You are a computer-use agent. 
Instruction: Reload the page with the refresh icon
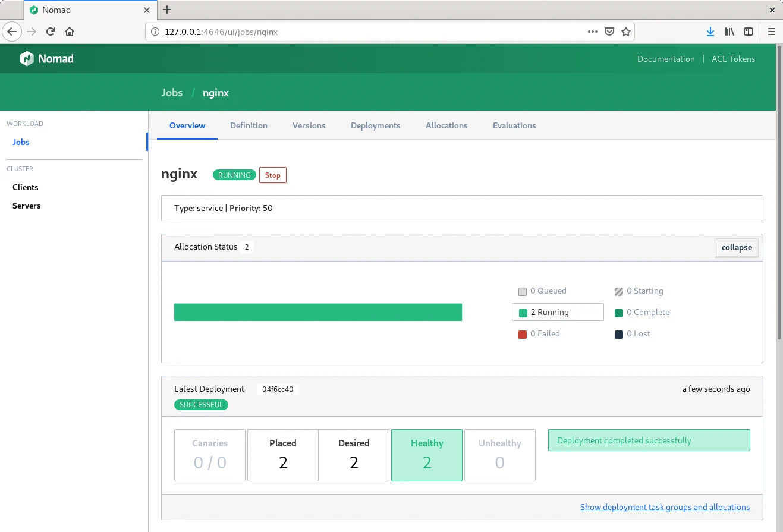51,32
